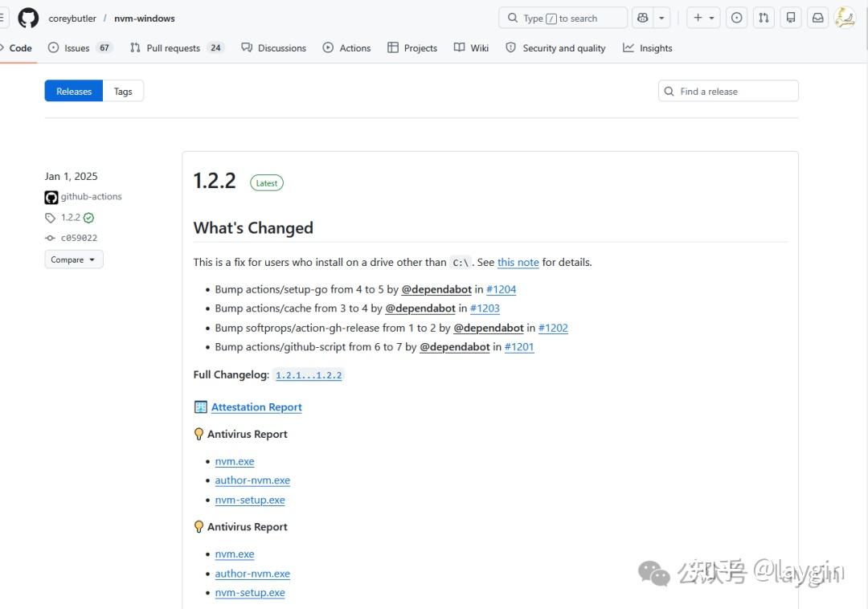Open the 1.2.1...1.2.2 changelog link
This screenshot has width=868, height=609.
point(309,375)
